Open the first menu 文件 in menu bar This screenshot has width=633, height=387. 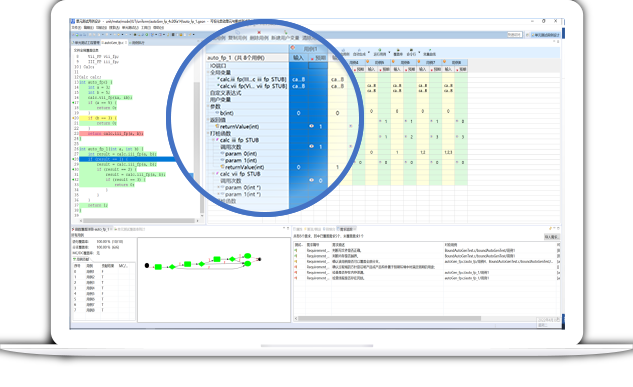[x=77, y=27]
